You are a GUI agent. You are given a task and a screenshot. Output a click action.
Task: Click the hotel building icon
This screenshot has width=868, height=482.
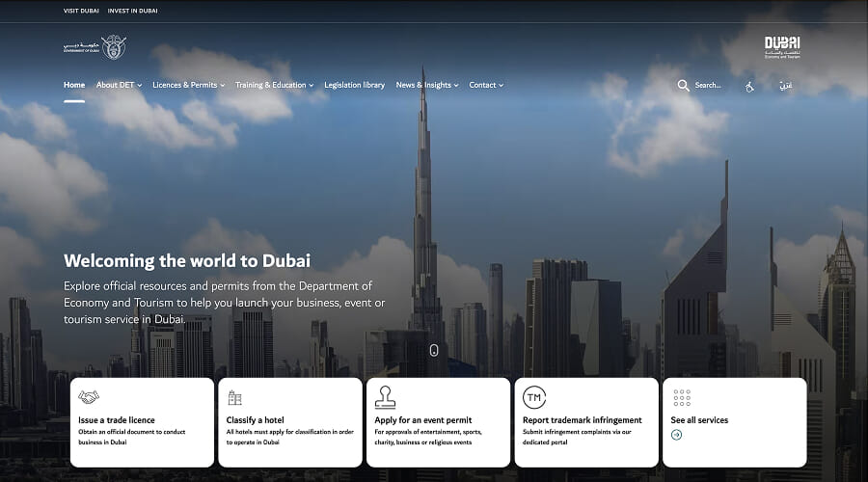(x=234, y=397)
